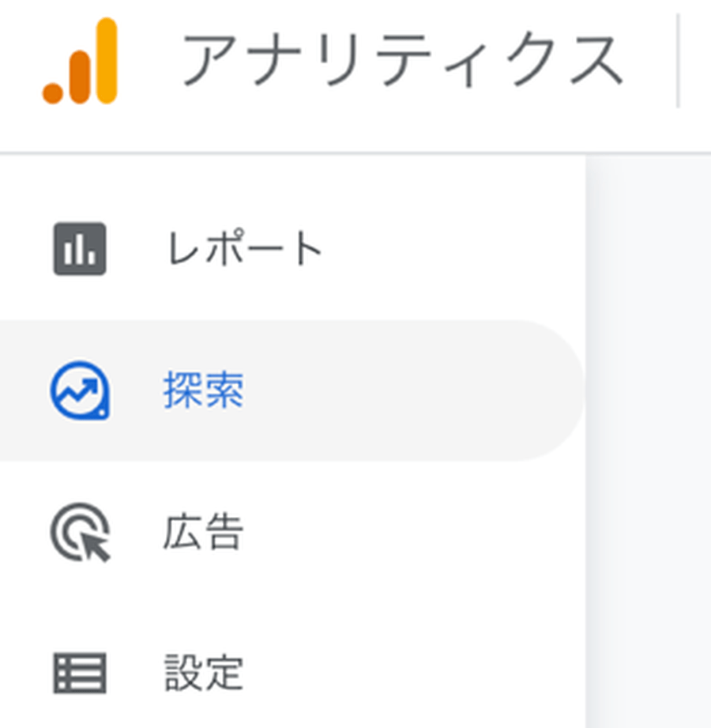Click the small orange dot in the logo

pos(52,92)
